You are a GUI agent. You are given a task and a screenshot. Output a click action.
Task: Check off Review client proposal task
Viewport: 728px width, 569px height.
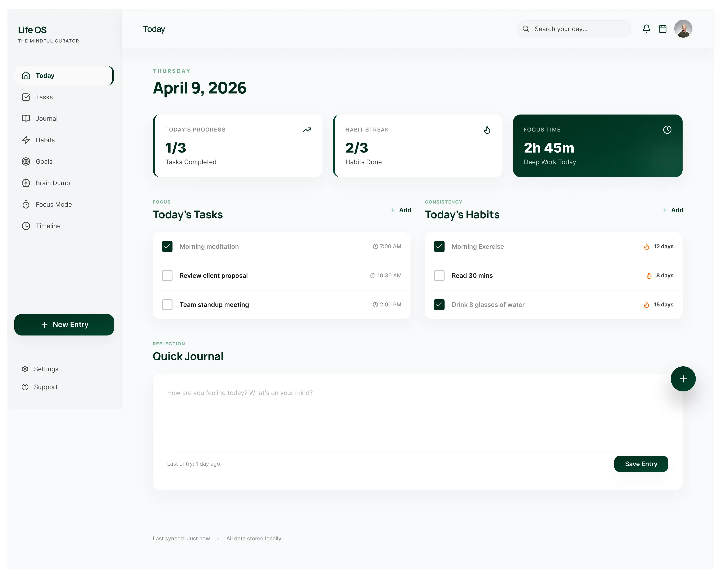click(167, 276)
